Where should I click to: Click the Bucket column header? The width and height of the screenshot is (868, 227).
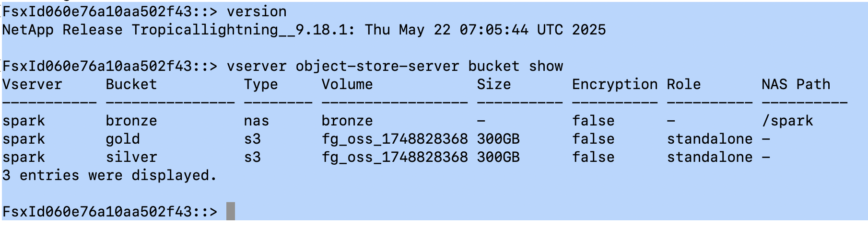pos(131,84)
